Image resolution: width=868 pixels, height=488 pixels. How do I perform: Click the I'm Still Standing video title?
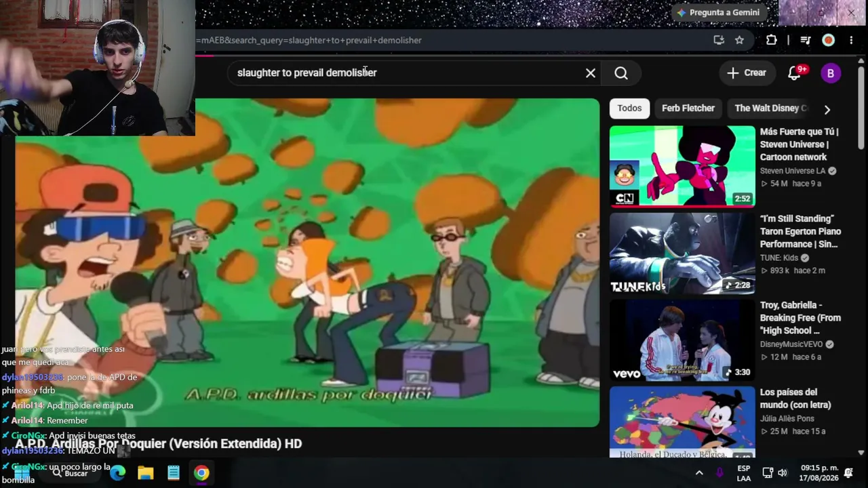800,231
